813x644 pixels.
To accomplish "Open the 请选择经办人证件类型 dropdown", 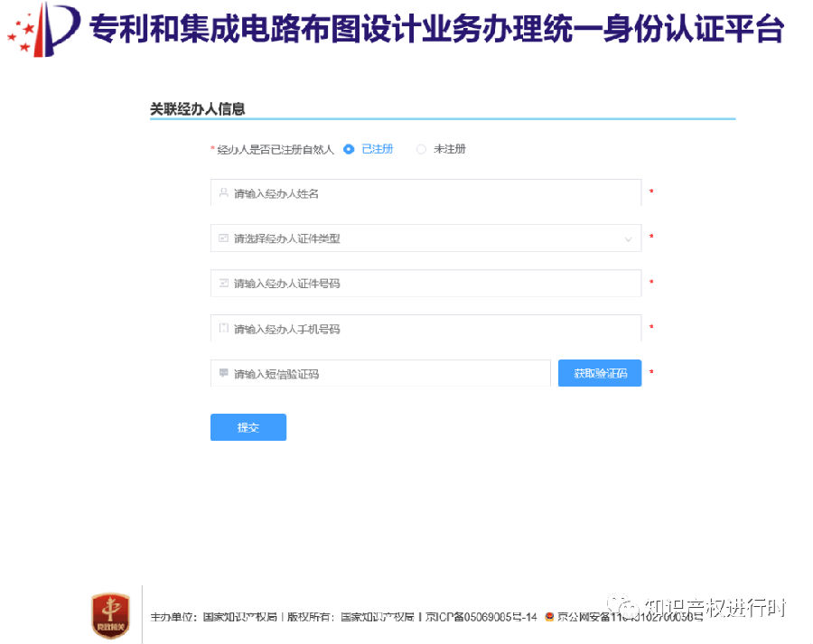I will [425, 238].
